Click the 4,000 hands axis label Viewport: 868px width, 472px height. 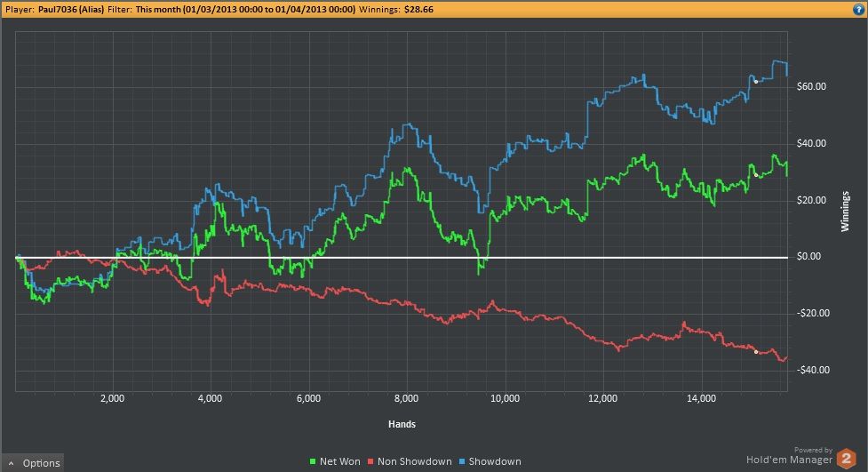(211, 398)
